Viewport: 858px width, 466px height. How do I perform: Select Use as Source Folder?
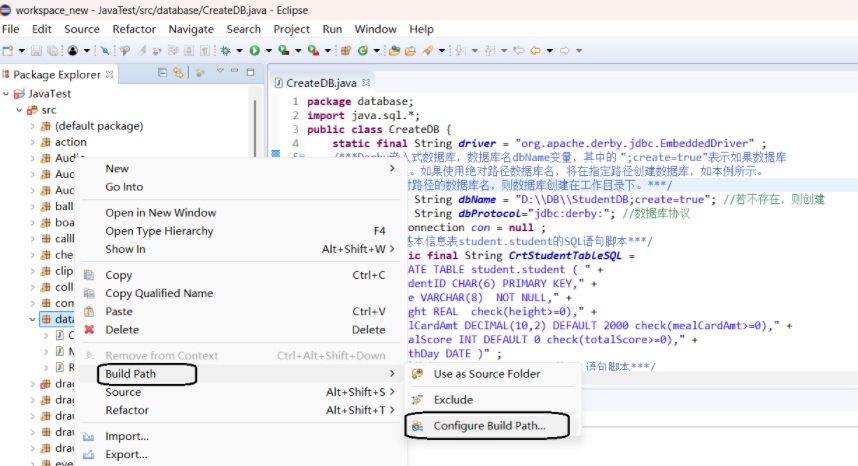(492, 374)
